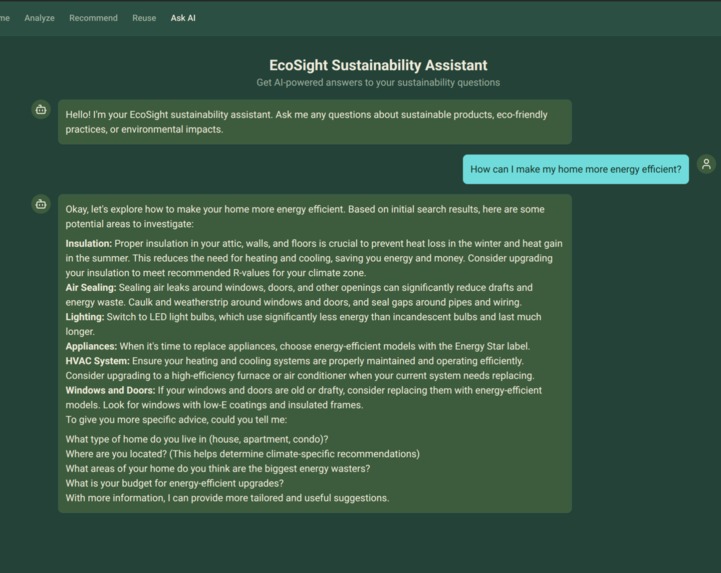This screenshot has width=721, height=573.
Task: Click the bold 'Air Sealing:' label
Action: 91,287
